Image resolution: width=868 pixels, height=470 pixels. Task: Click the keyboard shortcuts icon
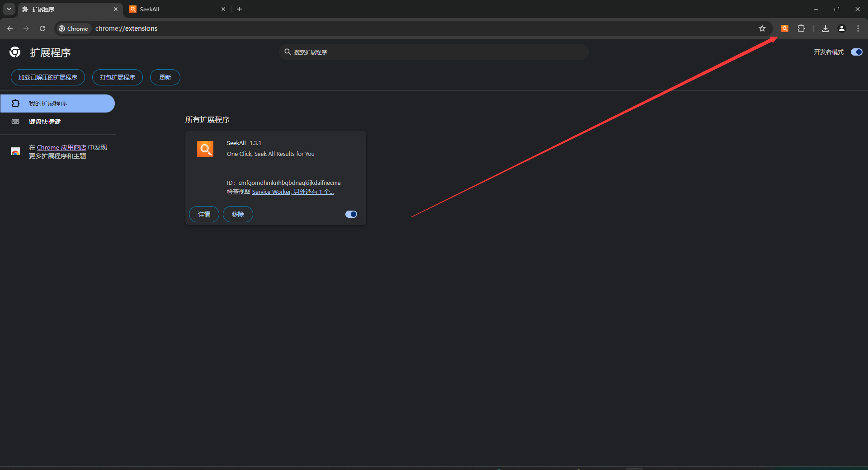pyautogui.click(x=15, y=122)
